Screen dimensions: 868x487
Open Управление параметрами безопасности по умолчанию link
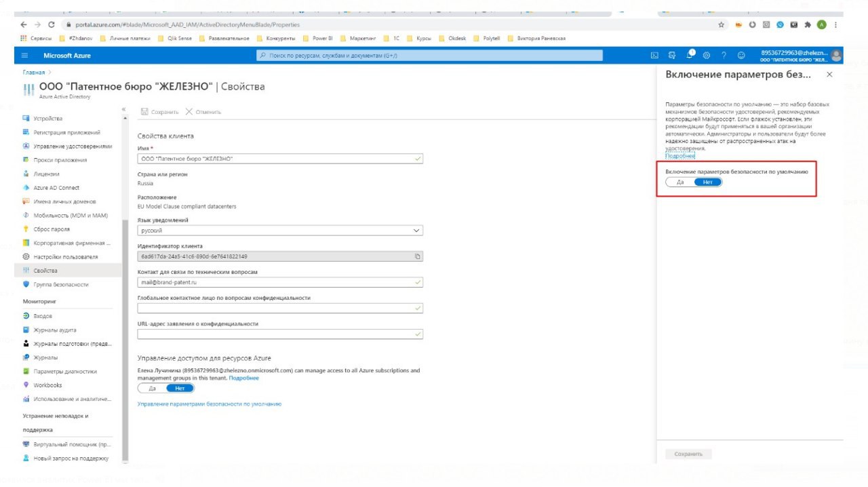click(210, 404)
